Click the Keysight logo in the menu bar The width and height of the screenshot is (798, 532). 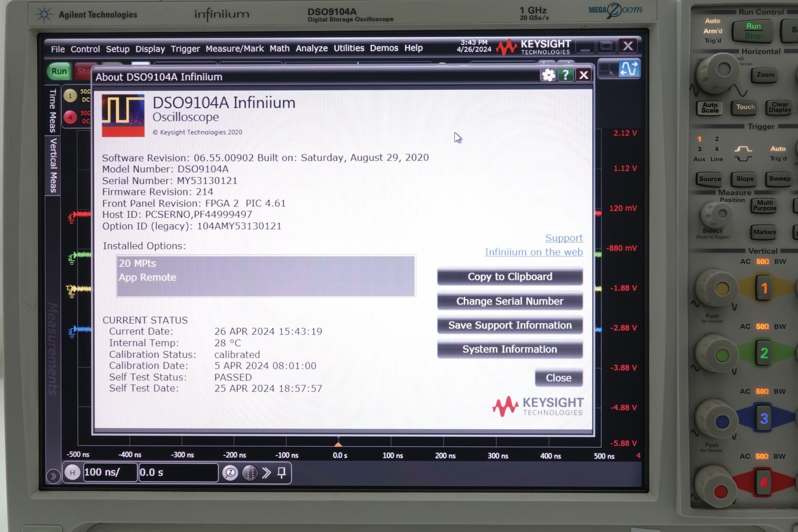click(534, 47)
